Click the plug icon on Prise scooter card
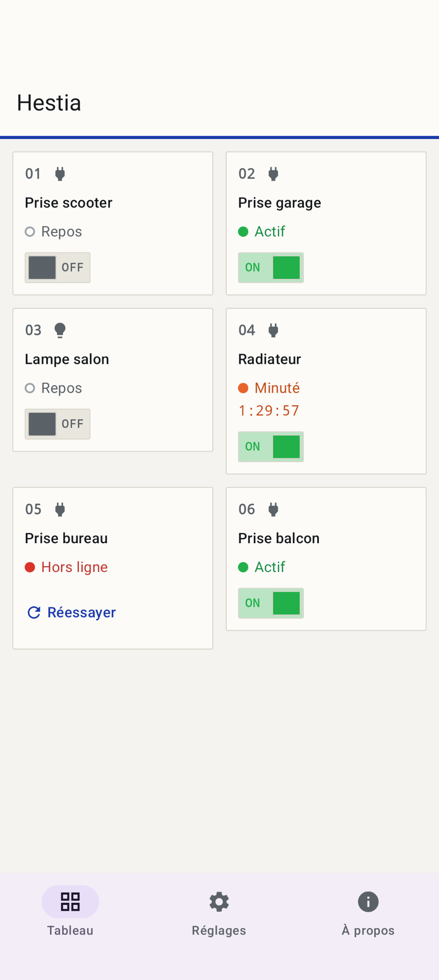Viewport: 439px width, 980px height. [60, 174]
